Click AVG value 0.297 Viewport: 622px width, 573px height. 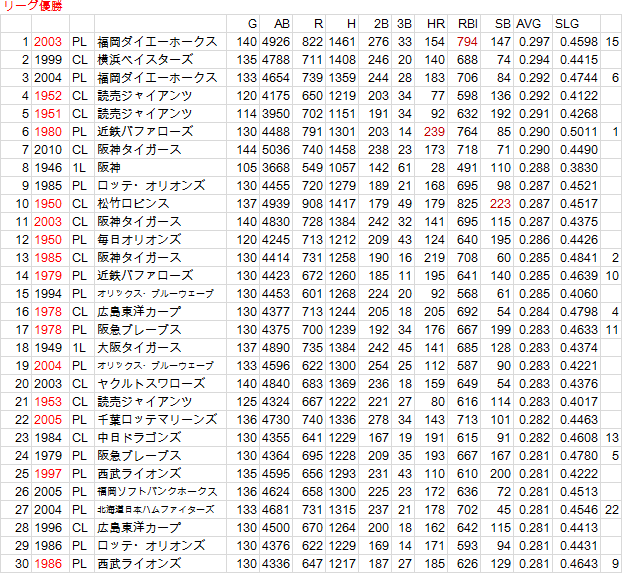(x=534, y=42)
